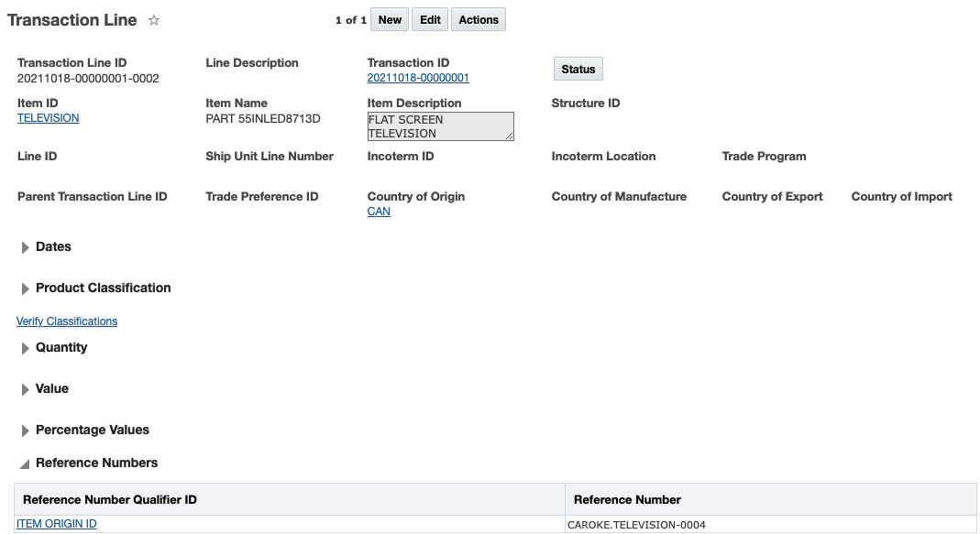Click the favorite star icon beside Transaction Line
980x534 pixels.
tap(154, 20)
